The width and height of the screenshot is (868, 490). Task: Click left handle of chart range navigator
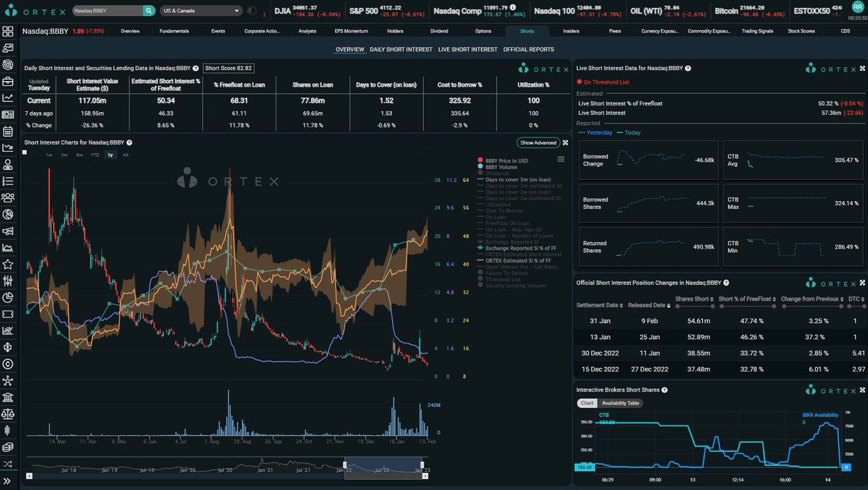click(345, 466)
